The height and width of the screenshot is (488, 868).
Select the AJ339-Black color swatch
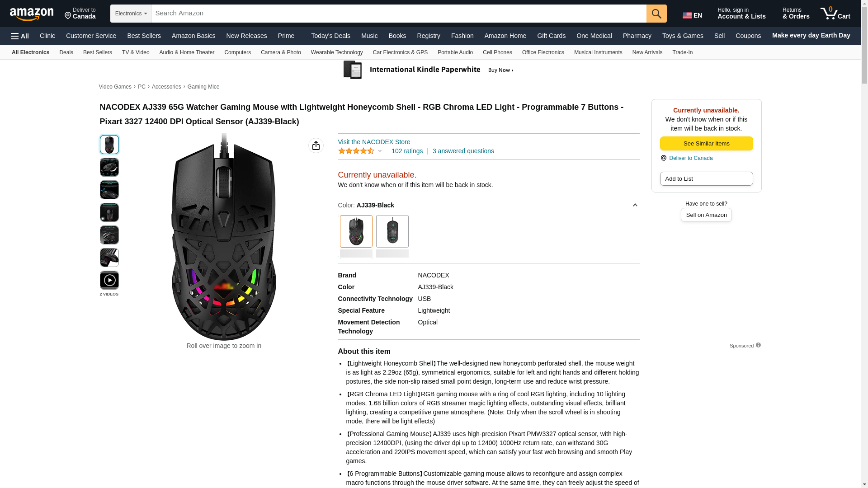(x=356, y=231)
